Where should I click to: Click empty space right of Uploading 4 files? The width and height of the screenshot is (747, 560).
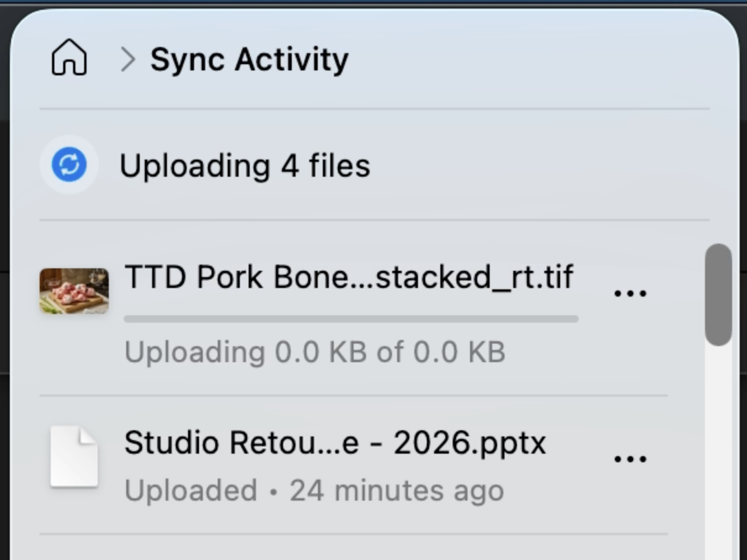point(538,165)
